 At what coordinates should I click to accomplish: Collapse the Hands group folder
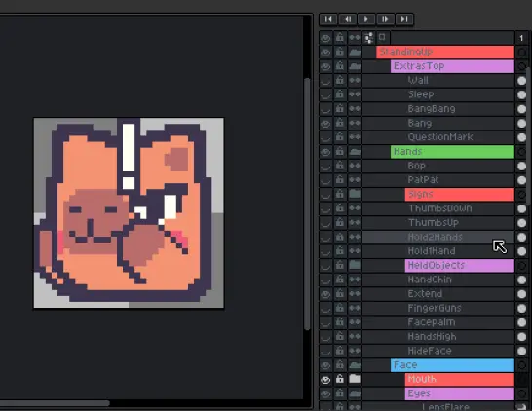(x=355, y=152)
